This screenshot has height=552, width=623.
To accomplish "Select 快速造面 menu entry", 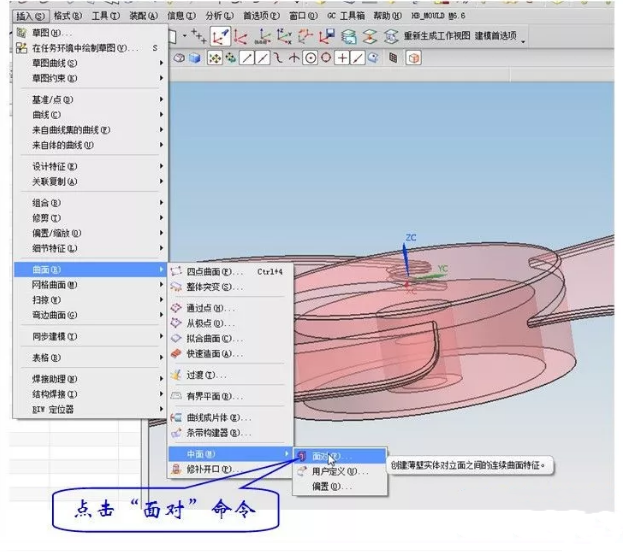I will tap(230, 354).
